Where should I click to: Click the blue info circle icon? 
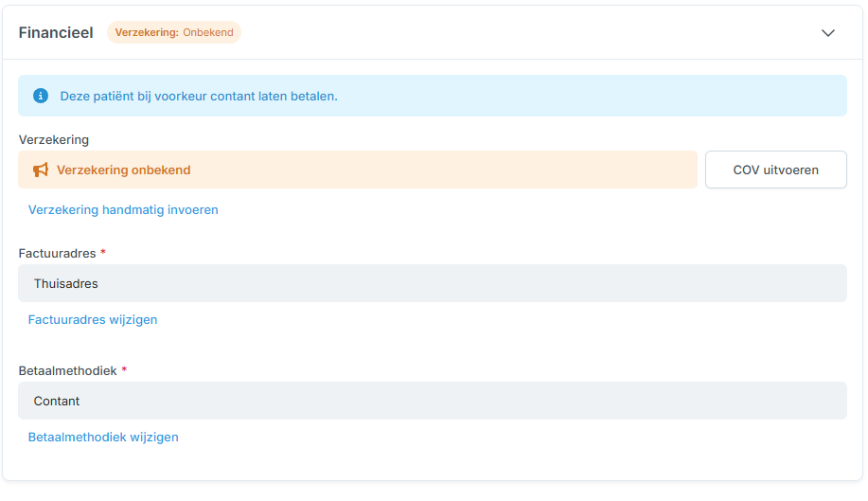tap(41, 96)
